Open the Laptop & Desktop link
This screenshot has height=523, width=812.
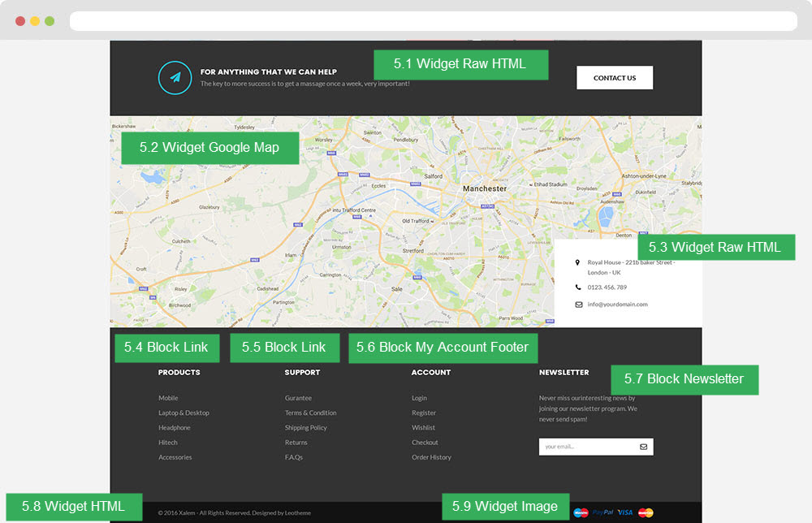(x=184, y=413)
